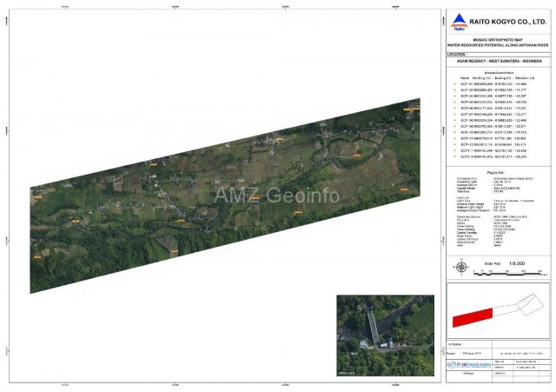Click the graphic scale bar
This screenshot has height=392, width=556.
tap(506, 271)
